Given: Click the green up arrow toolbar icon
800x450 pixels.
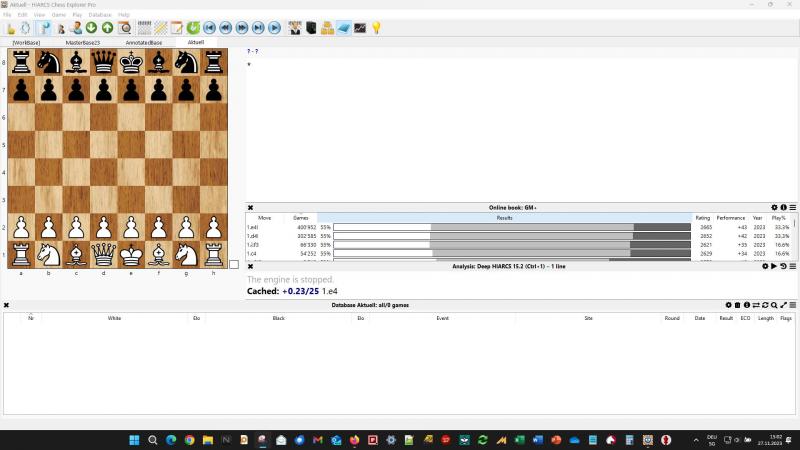Looking at the screenshot, I should [107, 28].
